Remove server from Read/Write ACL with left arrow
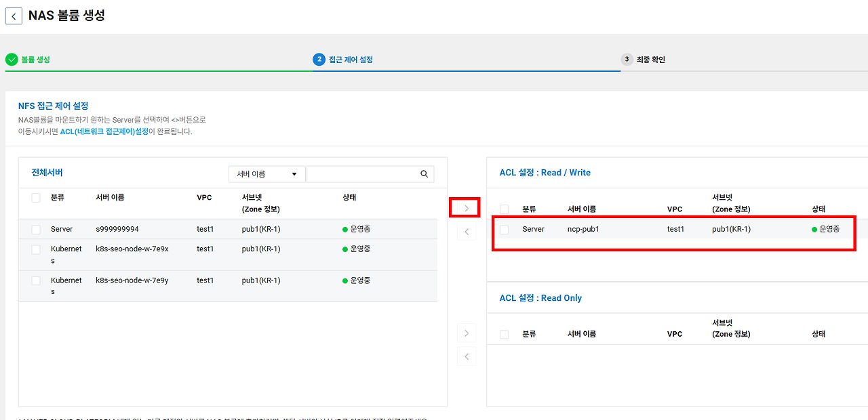Viewport: 868px width, 420px height. (x=466, y=232)
